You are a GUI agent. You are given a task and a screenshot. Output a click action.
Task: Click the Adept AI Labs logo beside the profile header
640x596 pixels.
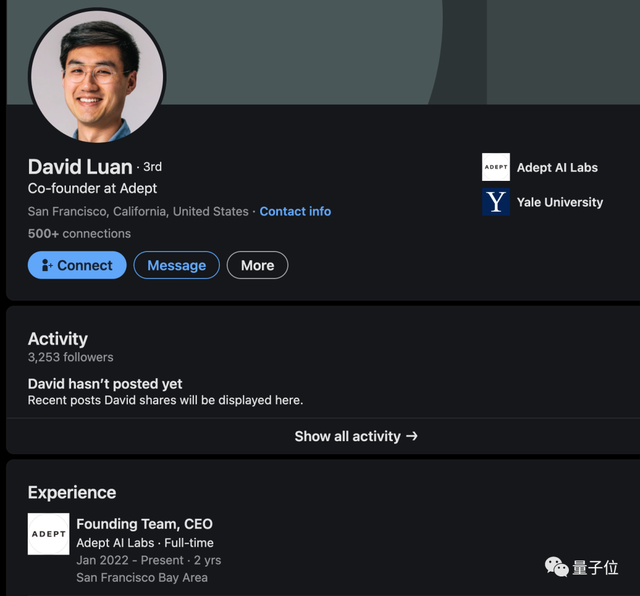[x=495, y=167]
